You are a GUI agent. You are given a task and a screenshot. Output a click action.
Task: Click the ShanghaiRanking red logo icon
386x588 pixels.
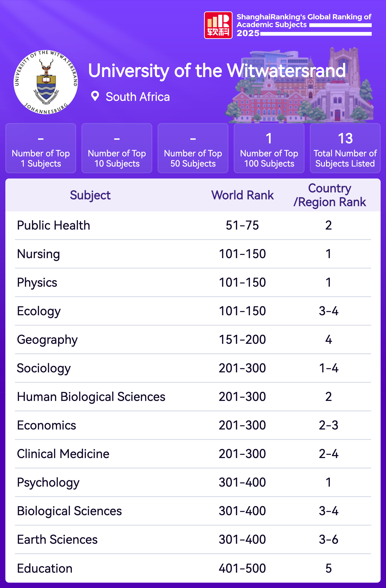pos(218,25)
